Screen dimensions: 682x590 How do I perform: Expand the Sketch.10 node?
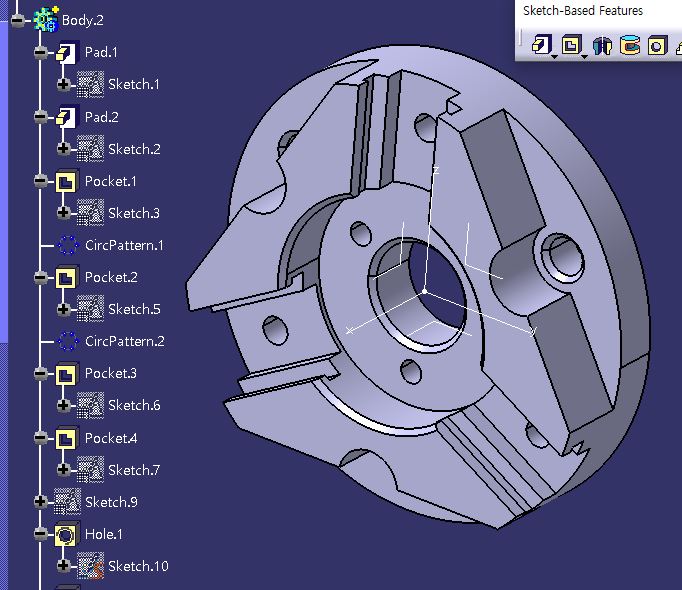64,566
